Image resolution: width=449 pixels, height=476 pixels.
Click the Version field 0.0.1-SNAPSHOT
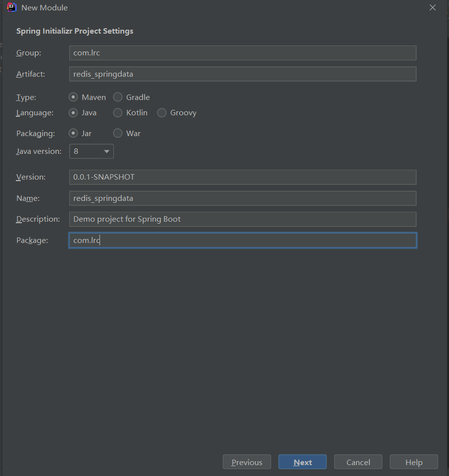coord(243,177)
